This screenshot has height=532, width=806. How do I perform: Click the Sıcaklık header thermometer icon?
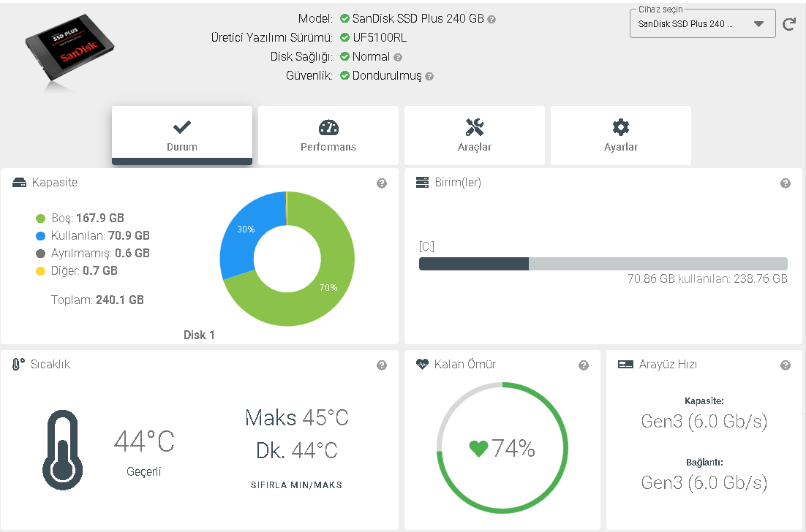click(18, 365)
